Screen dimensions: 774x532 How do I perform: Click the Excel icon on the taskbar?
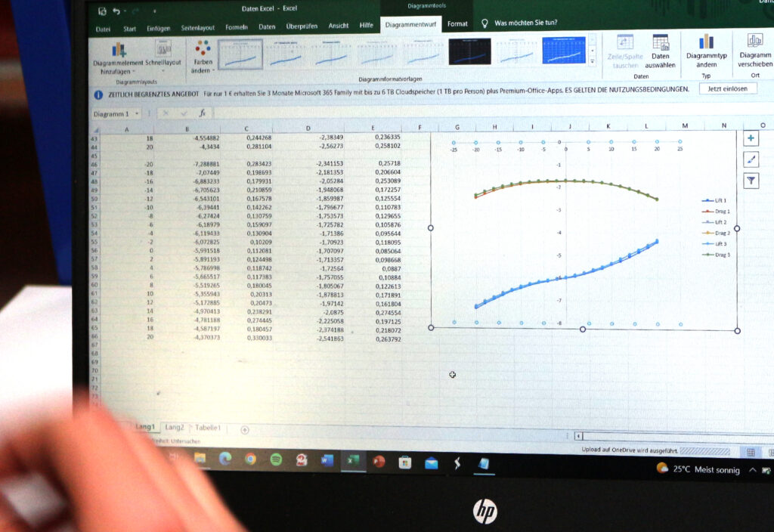(352, 462)
